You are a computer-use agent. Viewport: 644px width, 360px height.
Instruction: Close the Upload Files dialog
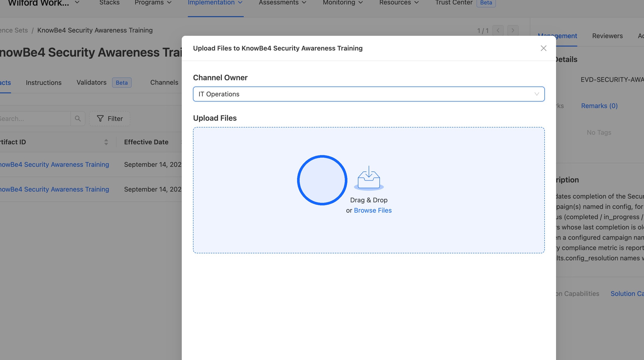(543, 48)
